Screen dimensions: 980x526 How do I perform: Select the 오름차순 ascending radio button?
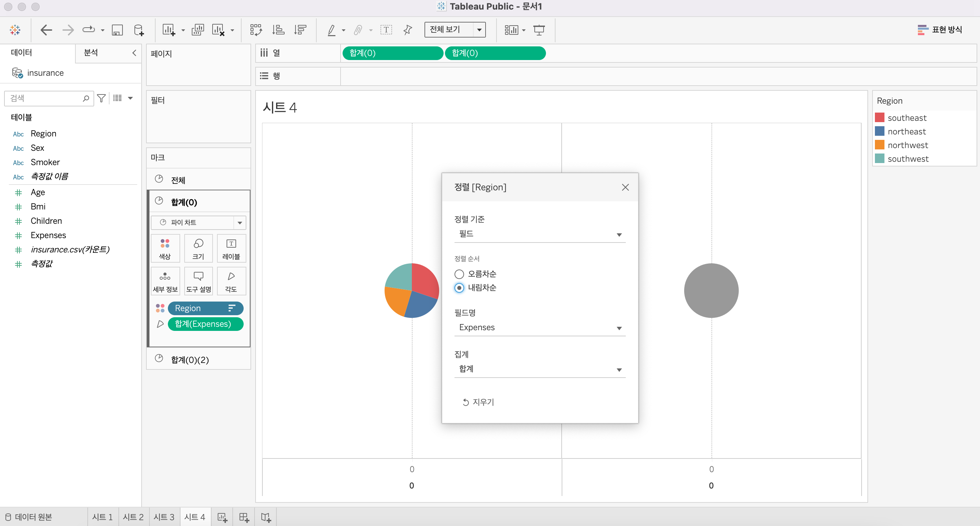pyautogui.click(x=459, y=274)
